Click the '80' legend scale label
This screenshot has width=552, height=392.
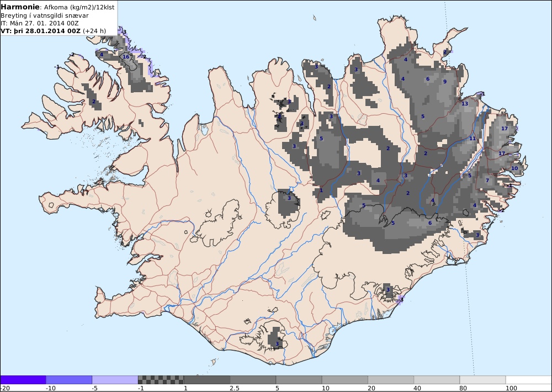[464, 388]
